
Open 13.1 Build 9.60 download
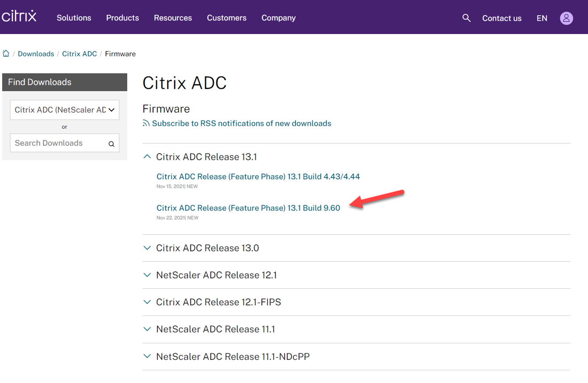248,208
